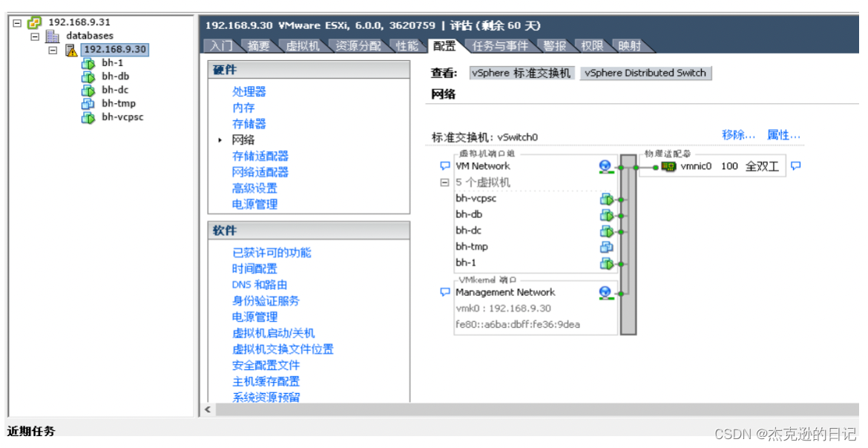Switch to the 资源分配 tab
868x448 pixels.
(358, 46)
